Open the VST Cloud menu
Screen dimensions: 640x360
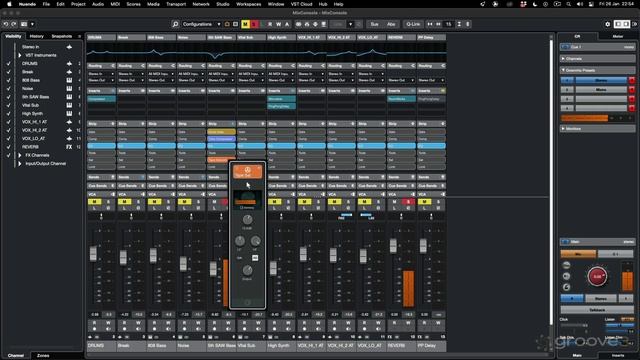point(301,4)
